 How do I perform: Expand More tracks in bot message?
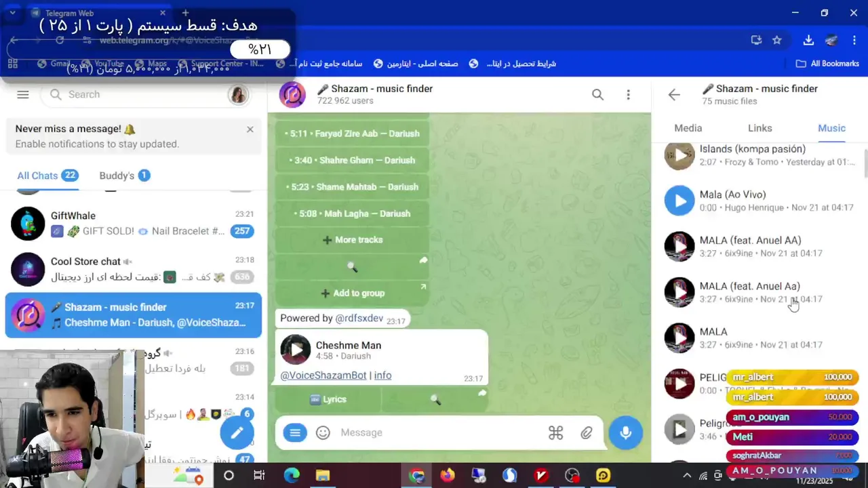point(352,240)
